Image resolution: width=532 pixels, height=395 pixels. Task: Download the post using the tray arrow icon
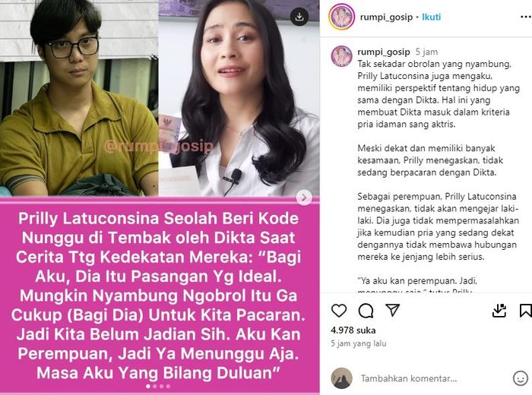499,310
